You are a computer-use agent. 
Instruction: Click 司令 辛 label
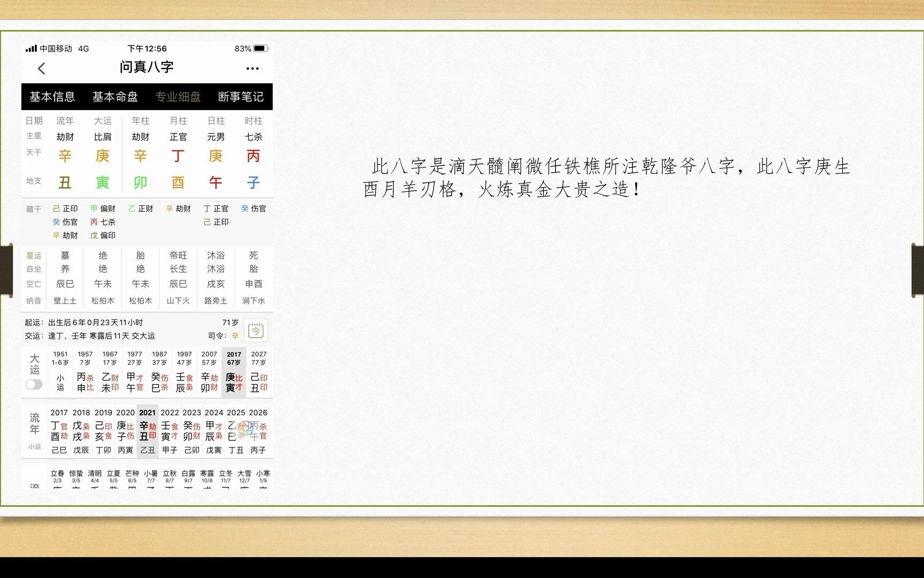tap(224, 336)
